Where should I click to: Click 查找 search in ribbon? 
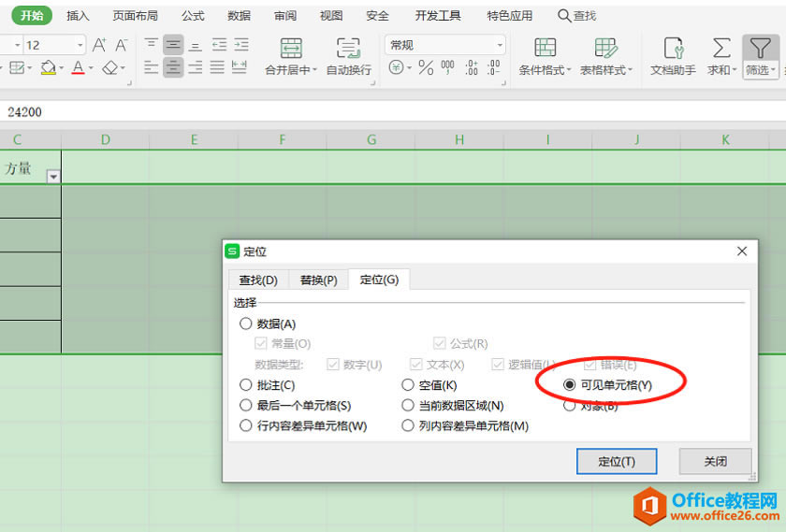click(577, 16)
